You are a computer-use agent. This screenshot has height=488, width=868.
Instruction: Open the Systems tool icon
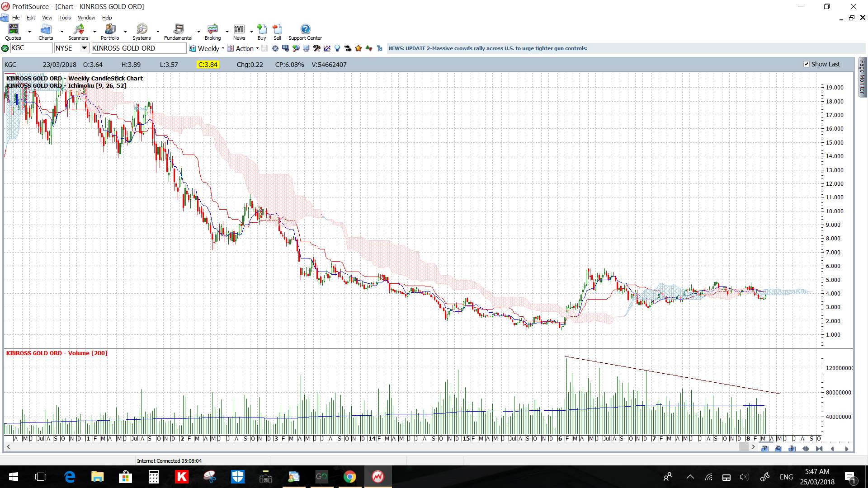[142, 29]
